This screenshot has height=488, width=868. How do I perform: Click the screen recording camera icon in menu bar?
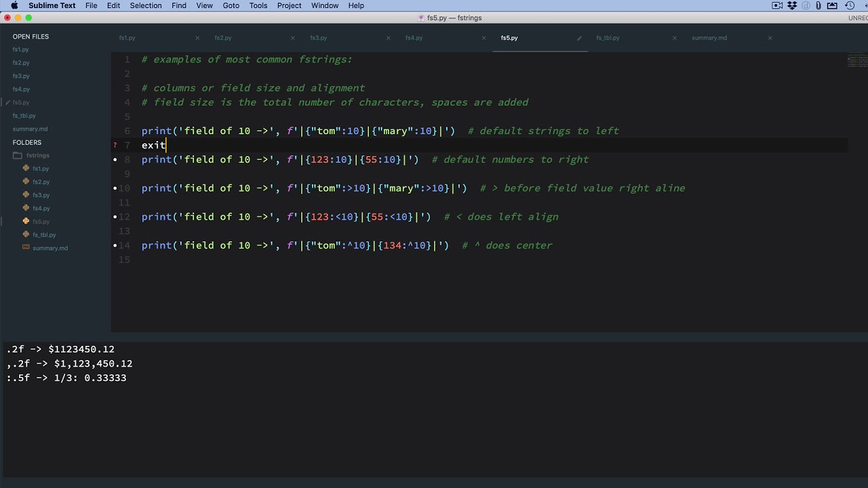coord(777,5)
